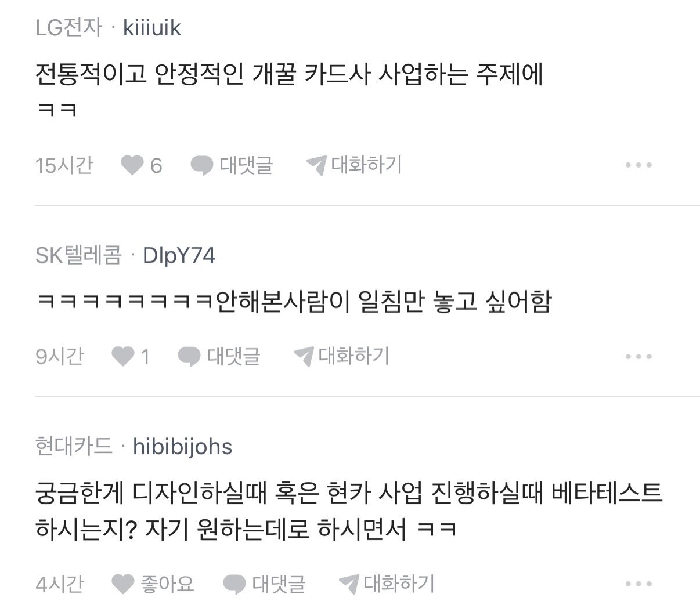
Task: Select the 현대카드 company label
Action: tap(74, 447)
